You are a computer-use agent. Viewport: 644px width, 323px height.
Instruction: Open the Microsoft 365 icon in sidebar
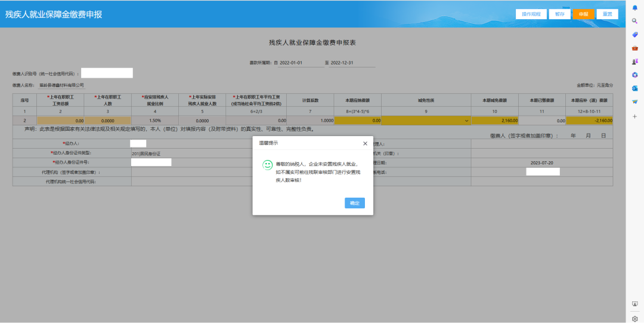[x=635, y=75]
